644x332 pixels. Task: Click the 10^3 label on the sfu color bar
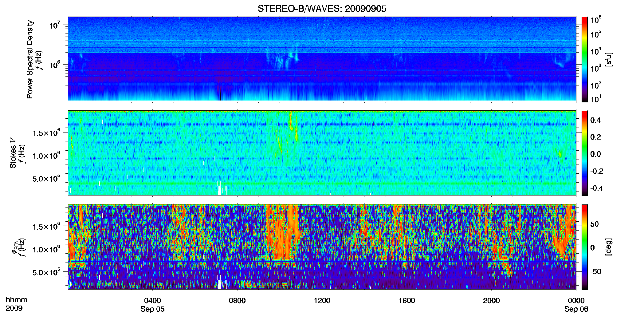[596, 68]
